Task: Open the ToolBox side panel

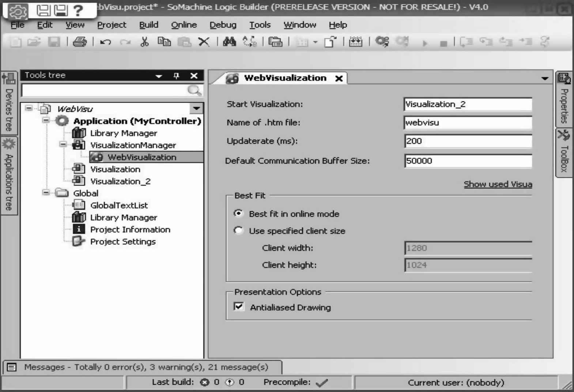Action: tap(564, 152)
